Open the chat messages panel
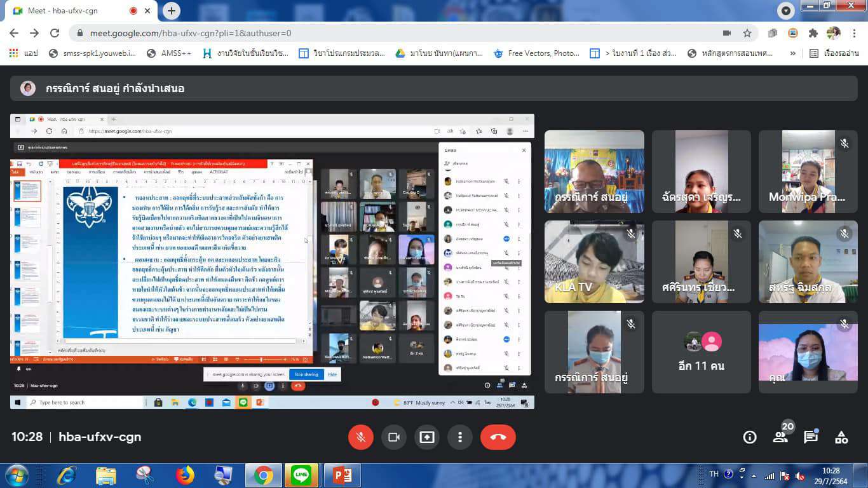Screen dimensions: 868x488 (x=811, y=437)
